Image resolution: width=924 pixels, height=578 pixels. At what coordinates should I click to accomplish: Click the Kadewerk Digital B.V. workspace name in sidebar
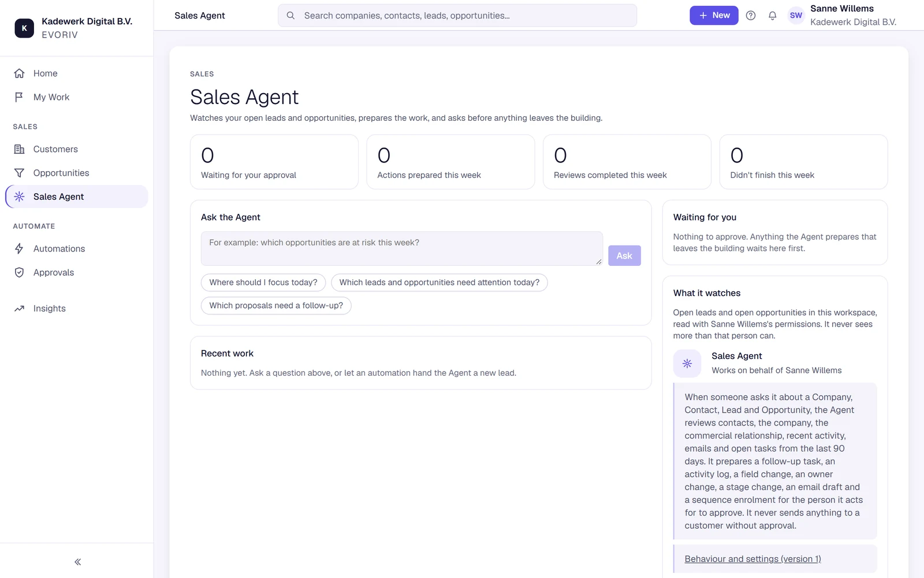tap(87, 21)
